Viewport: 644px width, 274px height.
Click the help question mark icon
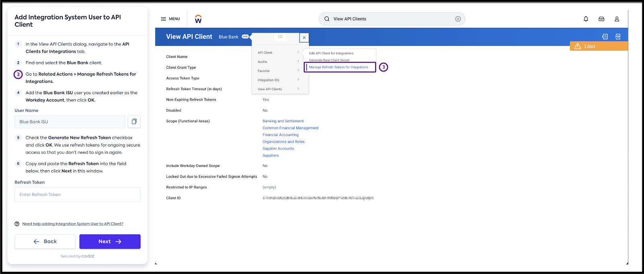click(x=17, y=224)
